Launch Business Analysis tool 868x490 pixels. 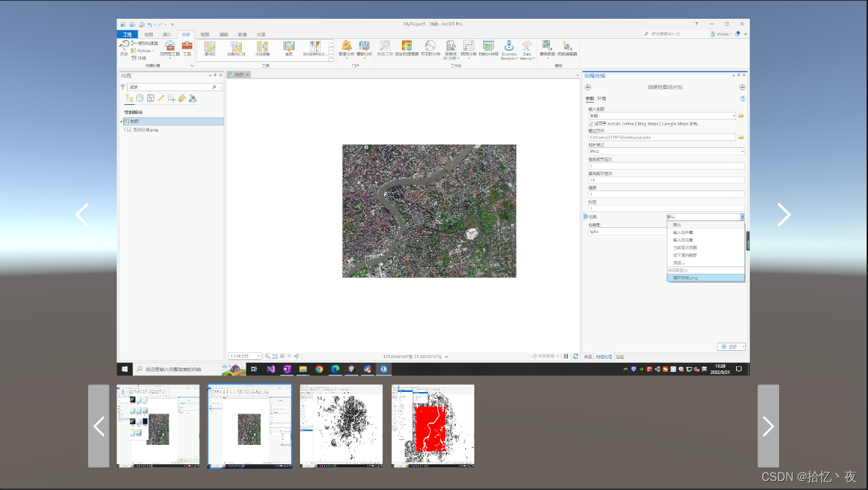[509, 49]
